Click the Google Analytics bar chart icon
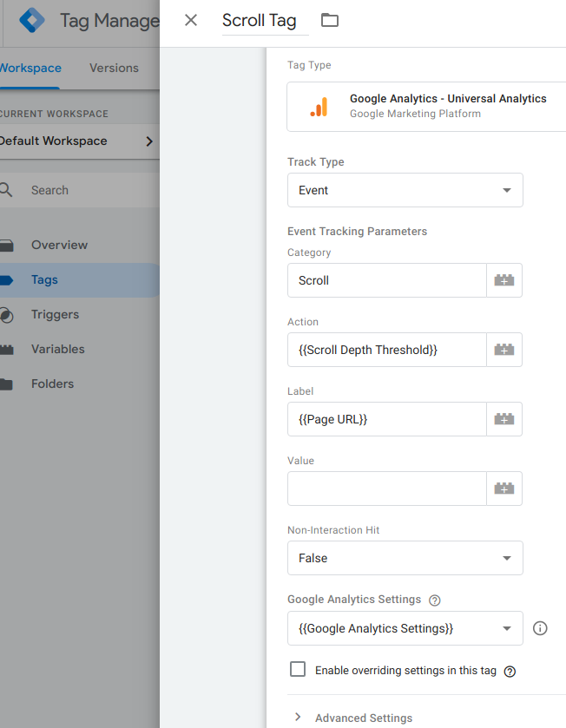The width and height of the screenshot is (566, 728). (319, 107)
